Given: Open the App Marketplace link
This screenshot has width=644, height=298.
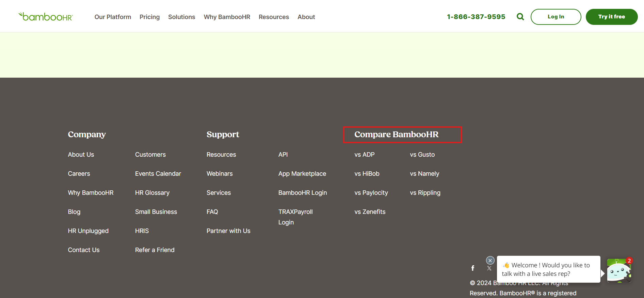Looking at the screenshot, I should point(302,174).
